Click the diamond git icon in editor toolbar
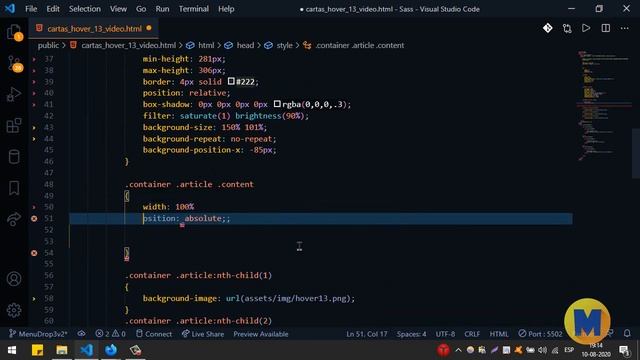Viewport: 640px width, 360px height. tap(547, 28)
